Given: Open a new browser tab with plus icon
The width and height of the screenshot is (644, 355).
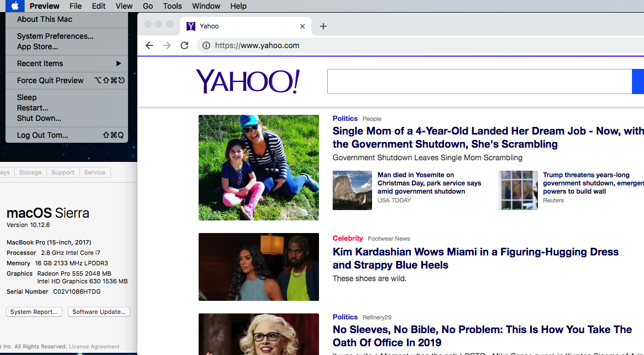Looking at the screenshot, I should click(x=323, y=26).
